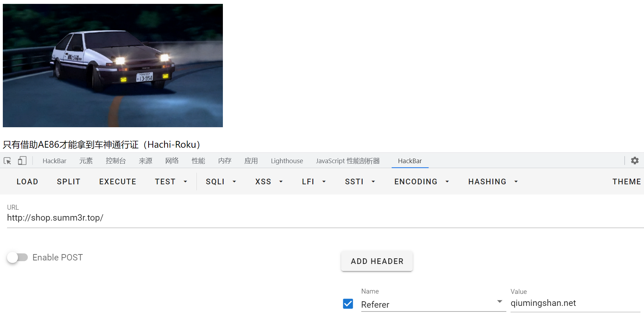Open the ENCODING dropdown menu
The width and height of the screenshot is (644, 314).
coord(421,182)
